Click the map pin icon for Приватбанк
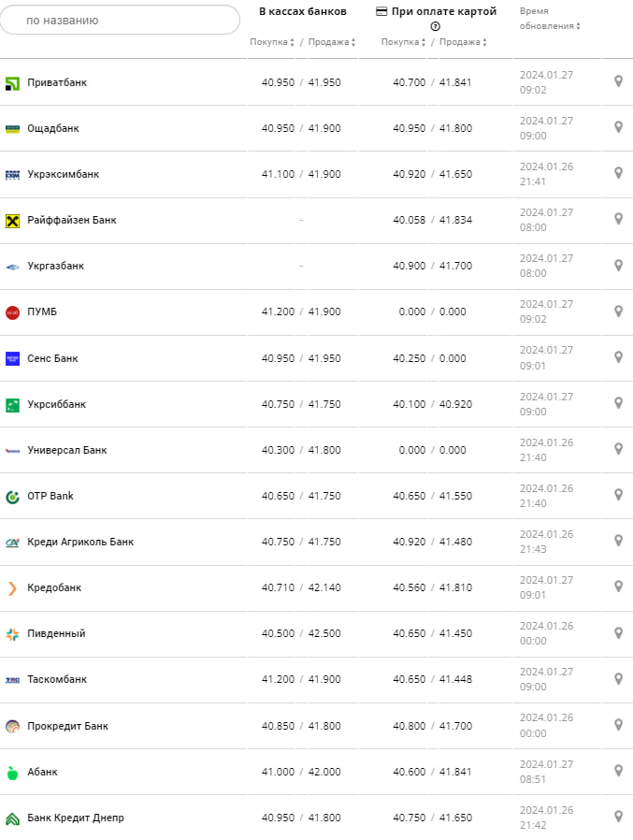Viewport: 633px width, 840px height. coord(618,81)
